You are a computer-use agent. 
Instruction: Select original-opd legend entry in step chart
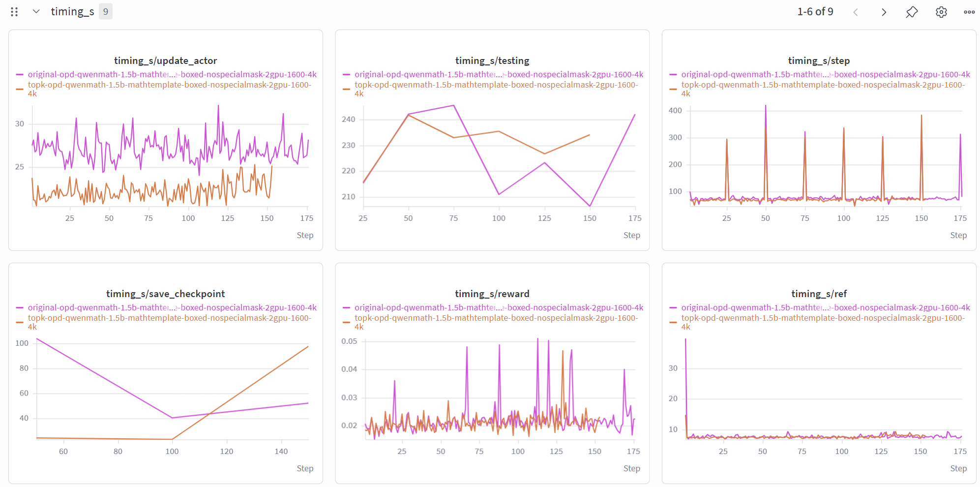click(x=826, y=74)
